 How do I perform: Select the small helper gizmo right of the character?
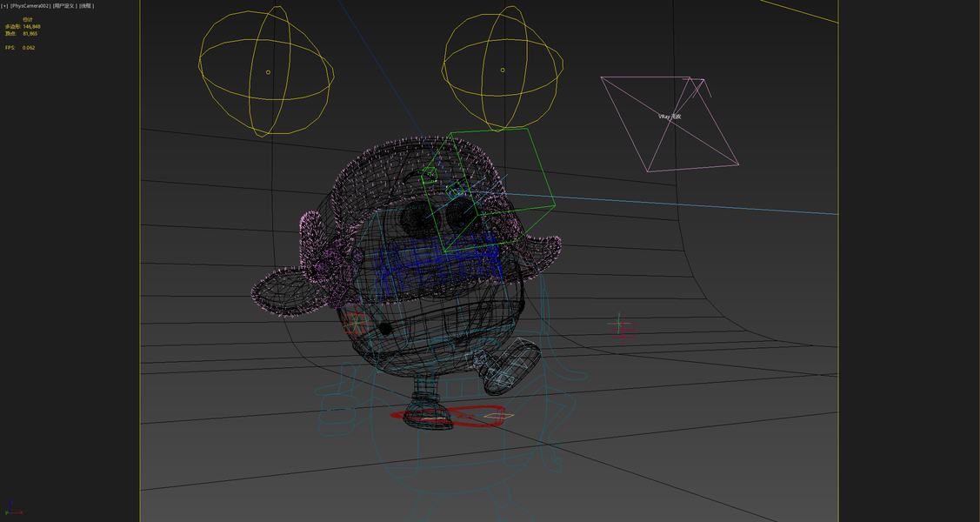click(621, 329)
